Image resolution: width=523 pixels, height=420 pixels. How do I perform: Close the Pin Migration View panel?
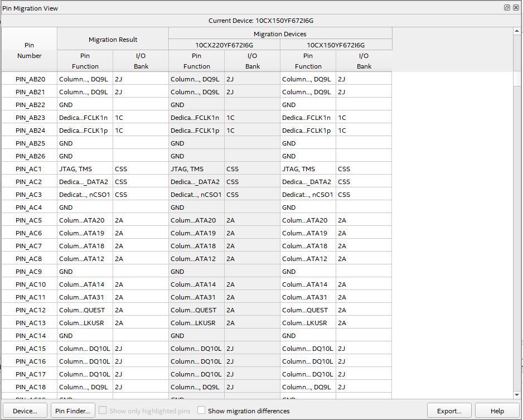[516, 8]
